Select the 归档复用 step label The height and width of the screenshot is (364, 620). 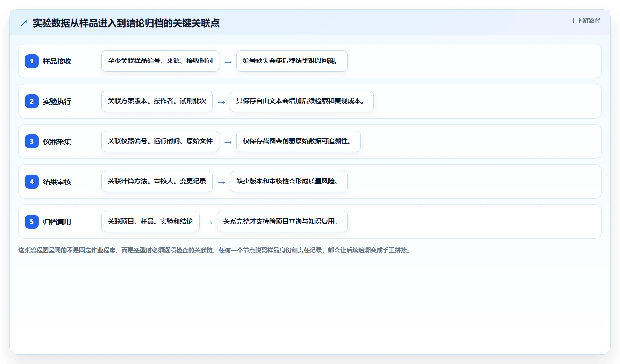coord(57,222)
